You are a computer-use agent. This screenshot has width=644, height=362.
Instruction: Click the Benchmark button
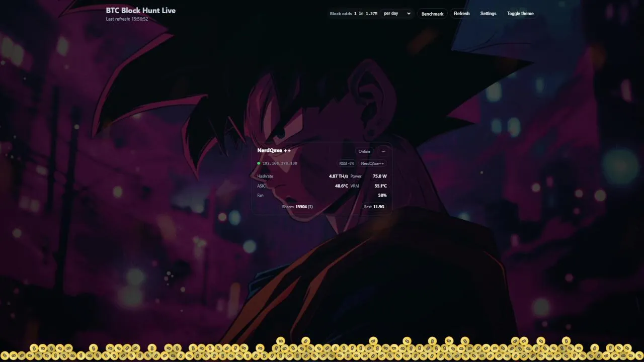432,14
